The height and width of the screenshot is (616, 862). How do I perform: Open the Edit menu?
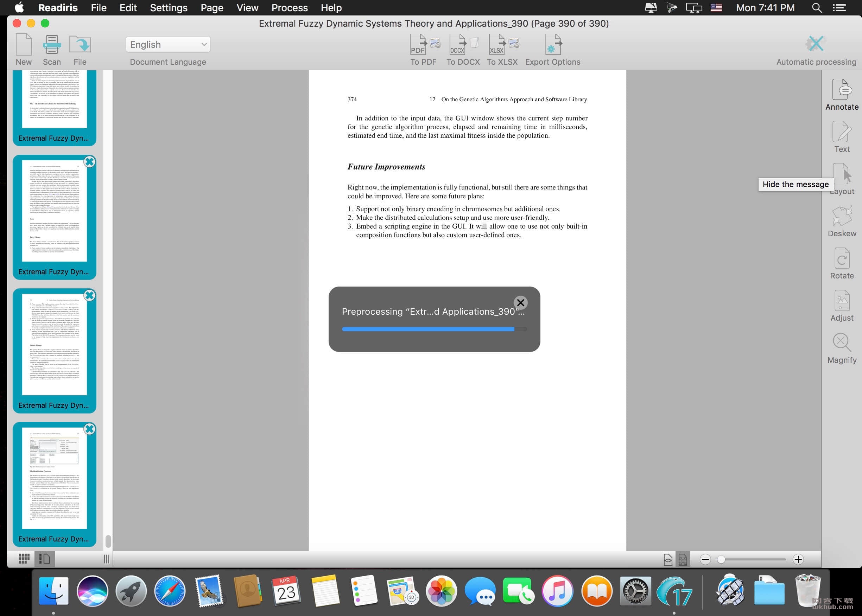(128, 8)
